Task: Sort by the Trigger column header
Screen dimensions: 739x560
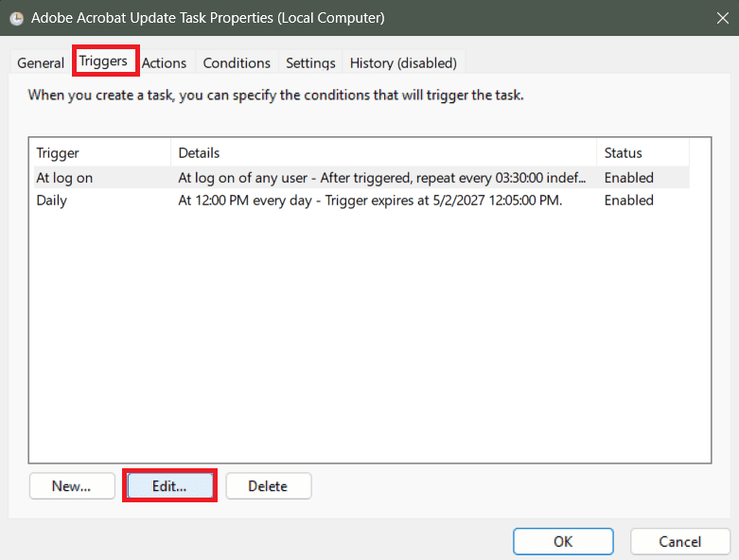Action: [x=100, y=152]
